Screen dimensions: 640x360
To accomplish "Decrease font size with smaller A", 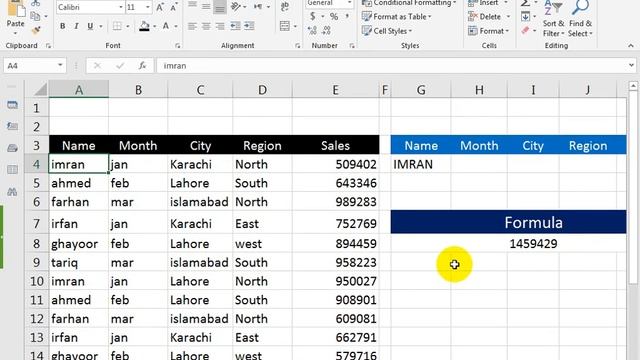I will (174, 7).
